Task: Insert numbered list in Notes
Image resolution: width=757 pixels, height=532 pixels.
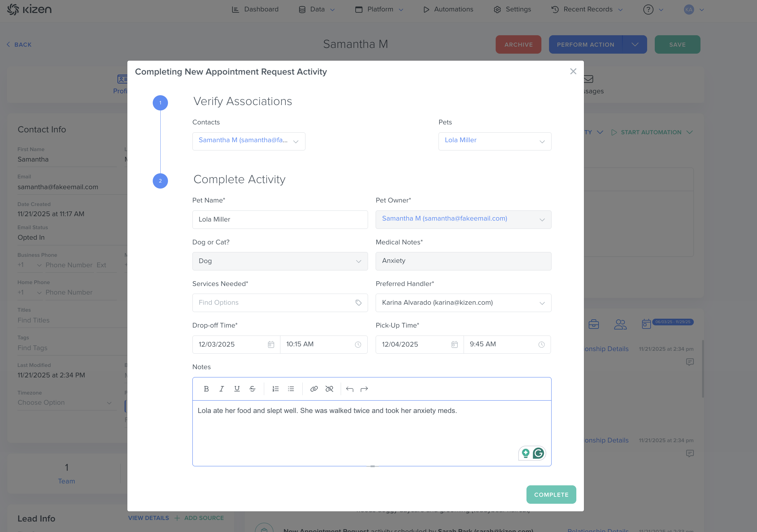Action: coord(275,389)
